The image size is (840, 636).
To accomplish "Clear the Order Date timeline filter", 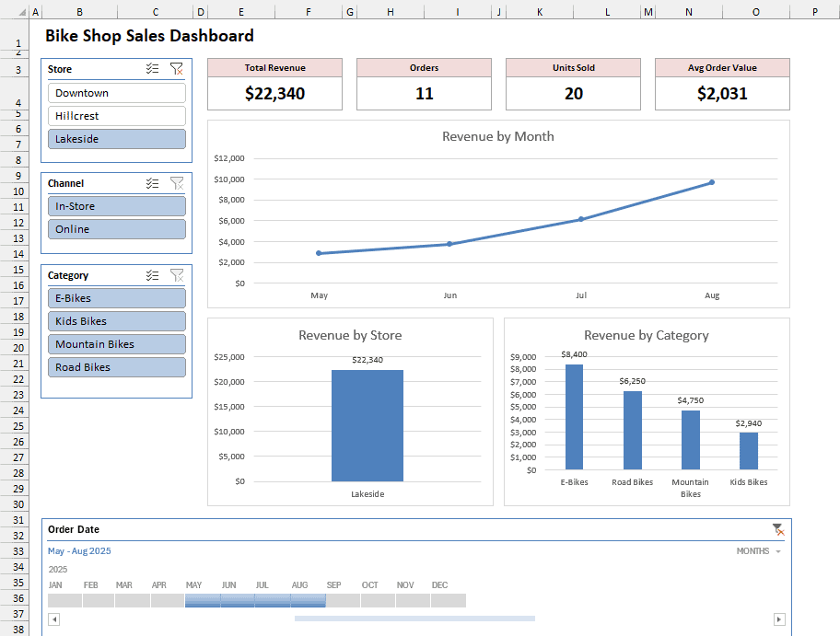I will 778,529.
